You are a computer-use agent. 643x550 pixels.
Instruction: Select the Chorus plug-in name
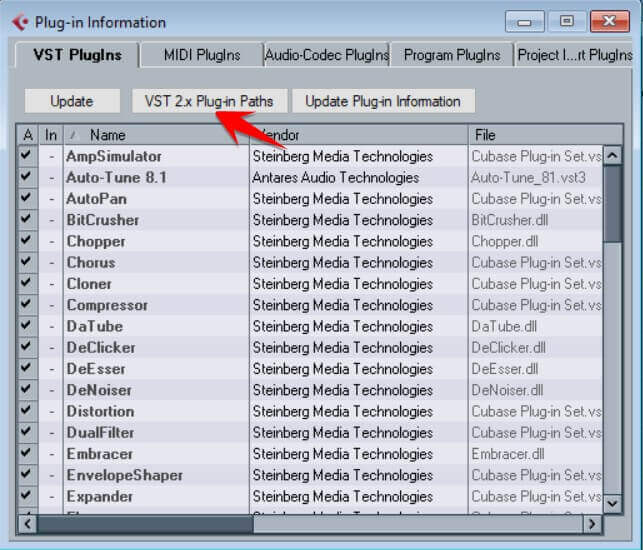[91, 262]
